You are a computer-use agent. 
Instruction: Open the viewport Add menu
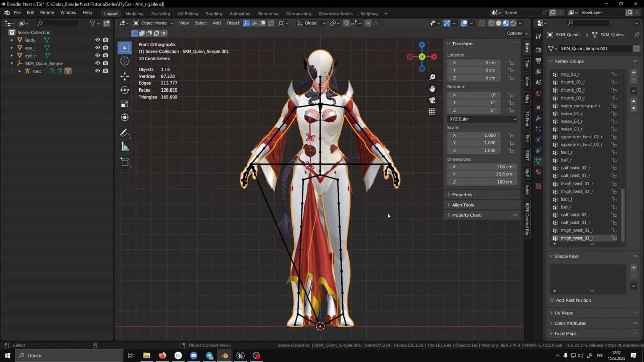pos(217,23)
